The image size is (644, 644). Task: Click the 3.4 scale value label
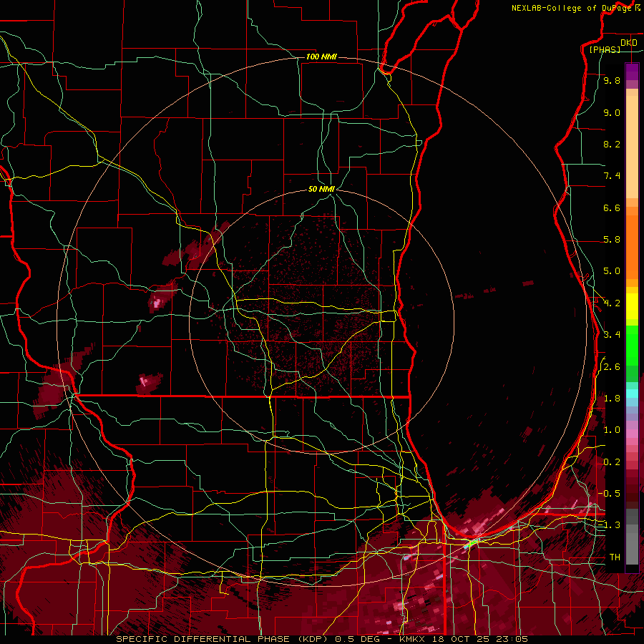click(x=612, y=334)
